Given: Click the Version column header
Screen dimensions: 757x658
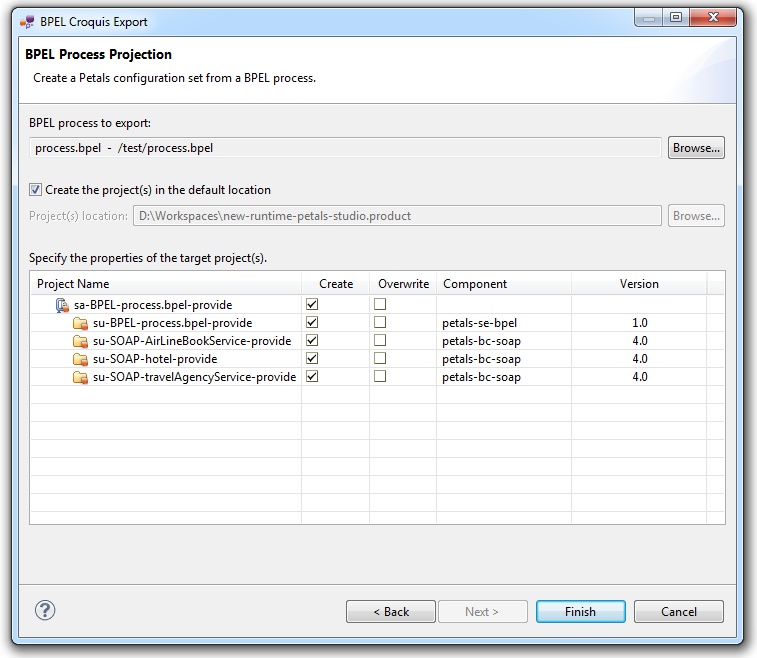Looking at the screenshot, I should 638,284.
